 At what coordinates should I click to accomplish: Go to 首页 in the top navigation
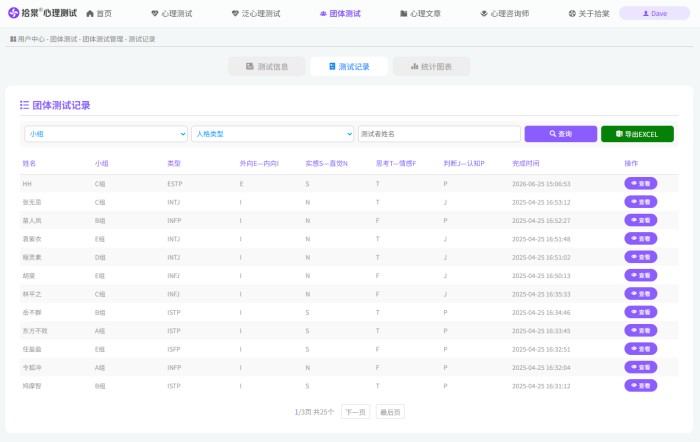(x=99, y=13)
